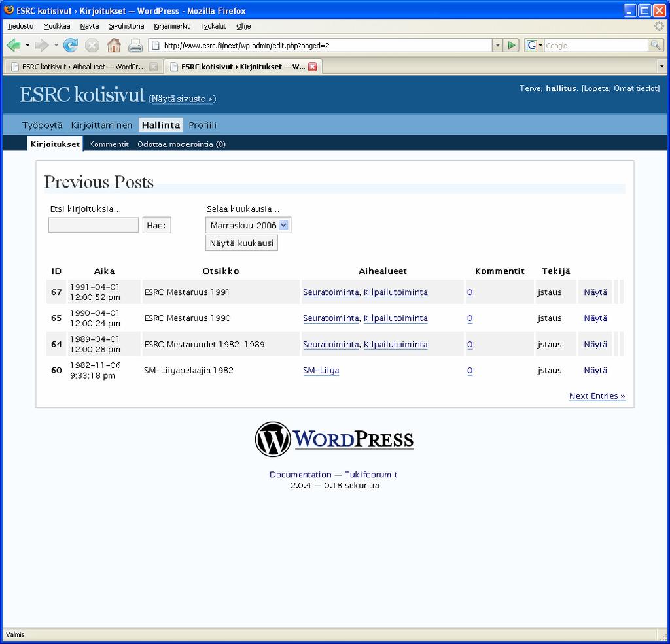Close the Kirjoitukset tab with red X

tap(312, 67)
